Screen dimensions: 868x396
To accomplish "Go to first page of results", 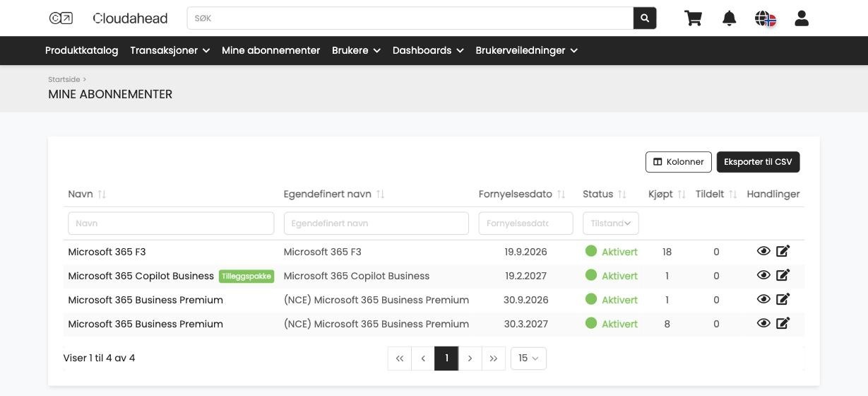I will [x=400, y=358].
